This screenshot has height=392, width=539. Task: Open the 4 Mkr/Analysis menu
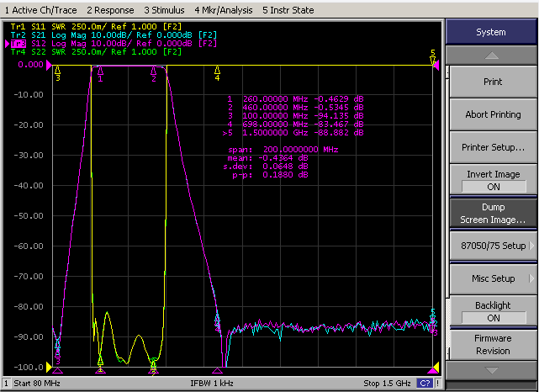(224, 10)
